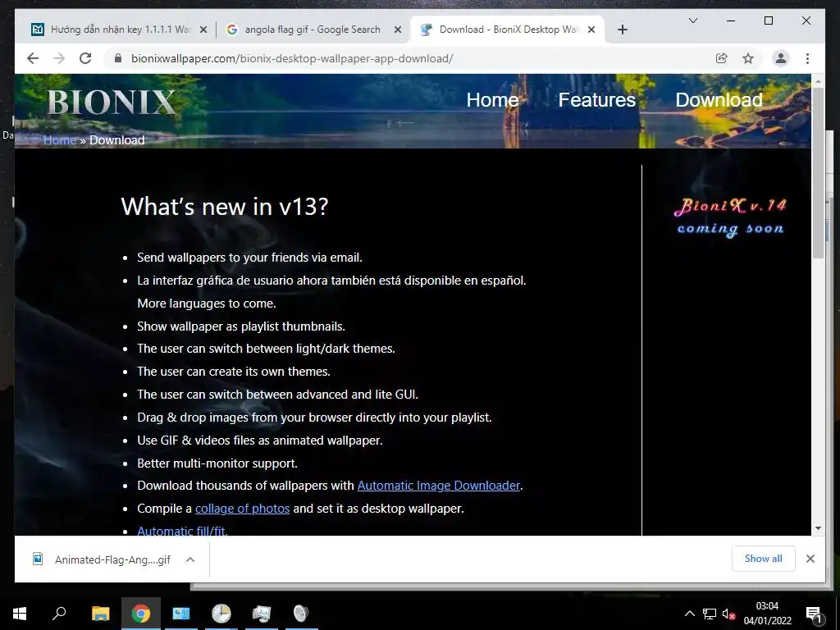The height and width of the screenshot is (630, 840).
Task: Open the monitor pictures taskbar app
Action: (x=261, y=614)
